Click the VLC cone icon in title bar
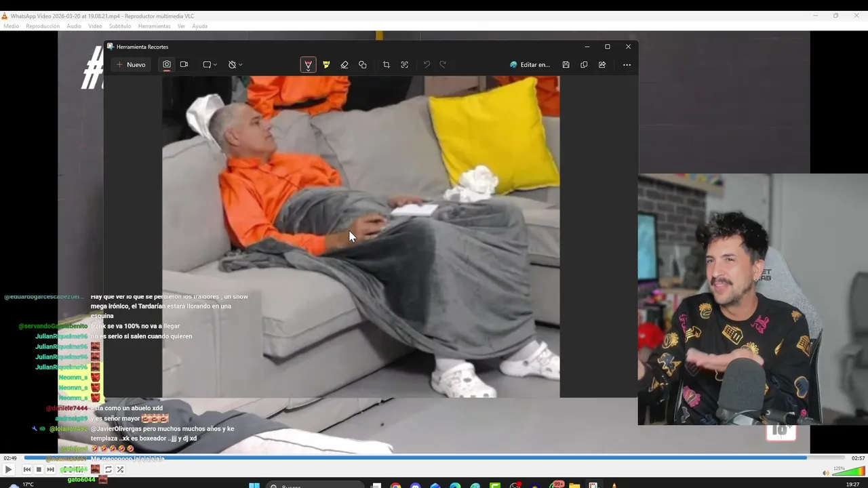The height and width of the screenshot is (488, 868). click(x=5, y=16)
